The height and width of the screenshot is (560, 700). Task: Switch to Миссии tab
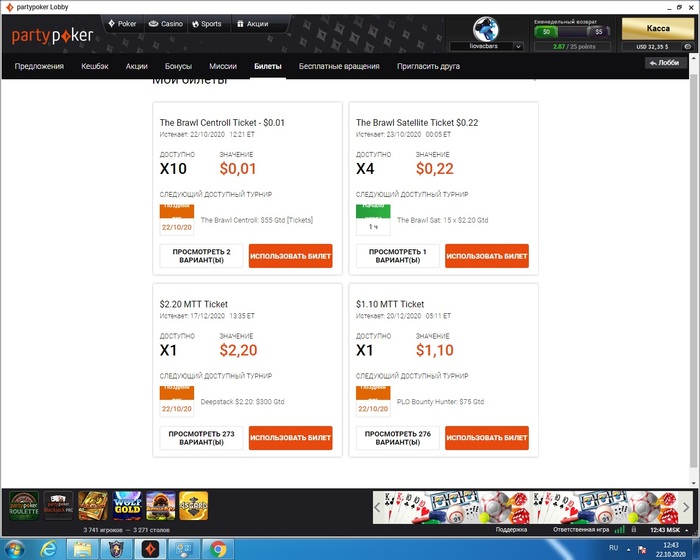[x=223, y=66]
